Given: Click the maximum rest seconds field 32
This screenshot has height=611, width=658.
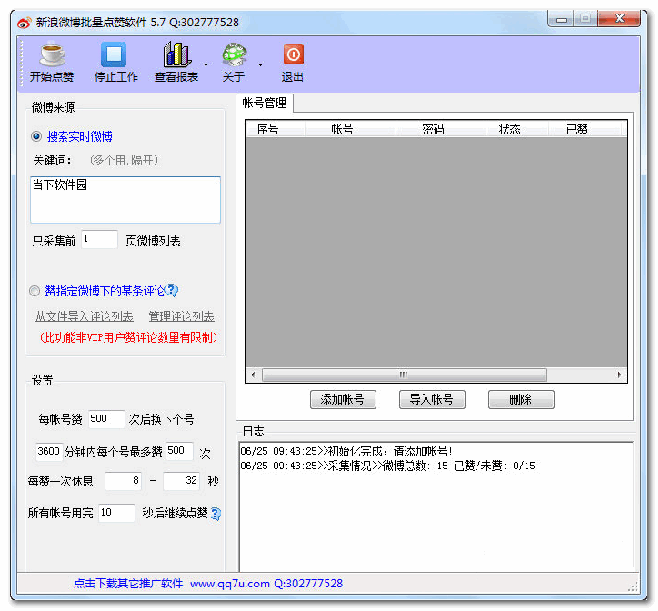Looking at the screenshot, I should click(x=181, y=481).
